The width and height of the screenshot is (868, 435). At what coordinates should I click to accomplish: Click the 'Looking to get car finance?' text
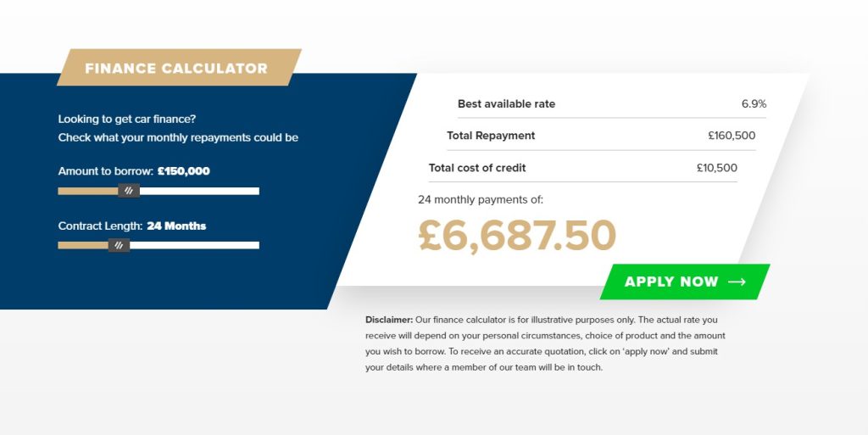click(x=127, y=119)
